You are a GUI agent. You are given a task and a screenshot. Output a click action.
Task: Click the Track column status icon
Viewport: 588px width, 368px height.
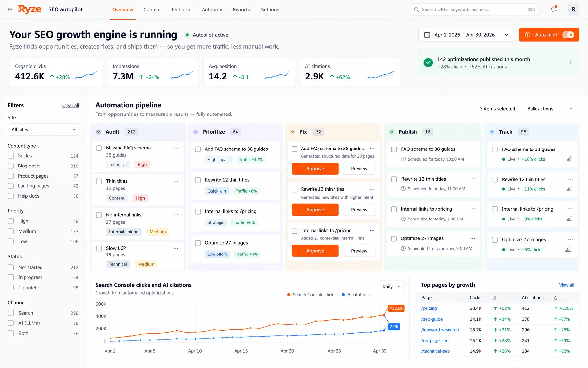tap(492, 132)
